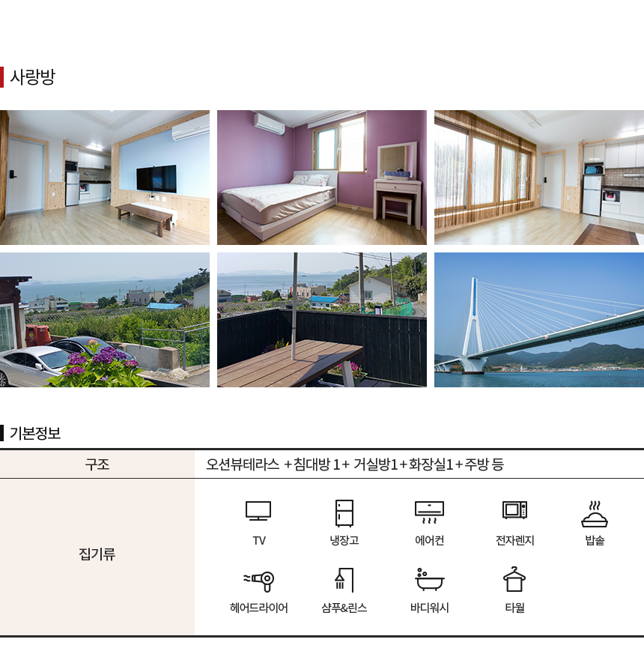Click the 구조 row label
The width and height of the screenshot is (644, 660).
pyautogui.click(x=97, y=464)
